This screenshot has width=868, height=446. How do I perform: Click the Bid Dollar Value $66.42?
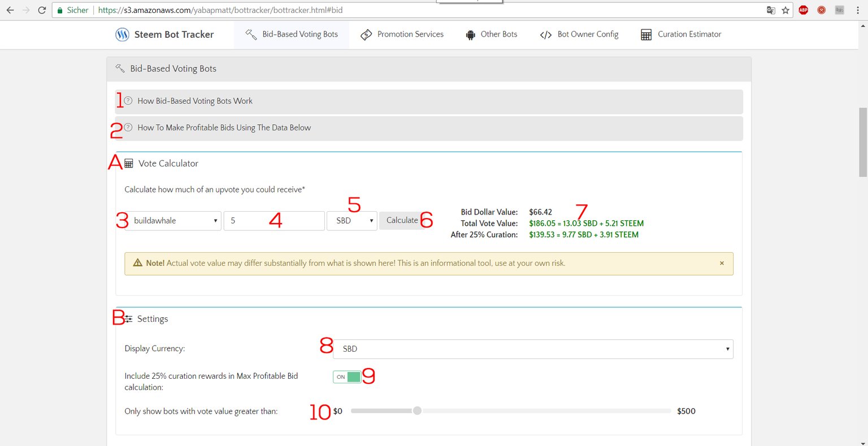pos(540,212)
